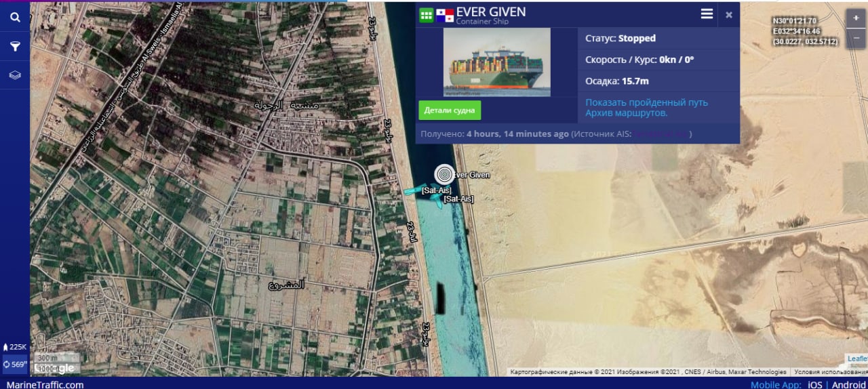Click Показать пройденный путь link
This screenshot has width=868, height=389.
pos(646,102)
